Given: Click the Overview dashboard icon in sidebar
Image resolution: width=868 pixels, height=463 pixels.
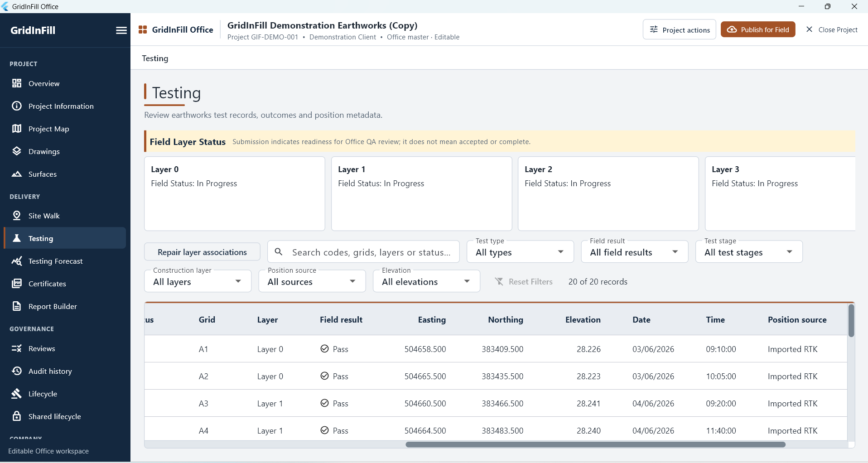Looking at the screenshot, I should point(17,83).
